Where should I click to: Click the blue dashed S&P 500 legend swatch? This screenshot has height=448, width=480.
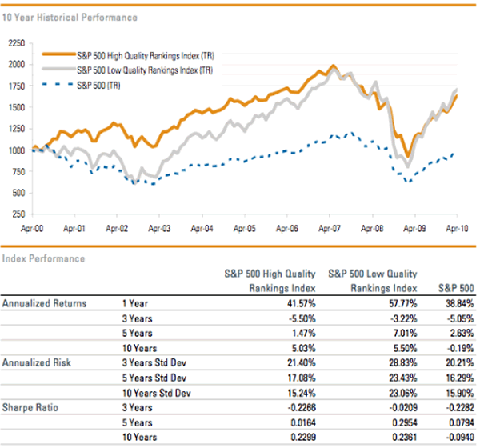tap(52, 84)
